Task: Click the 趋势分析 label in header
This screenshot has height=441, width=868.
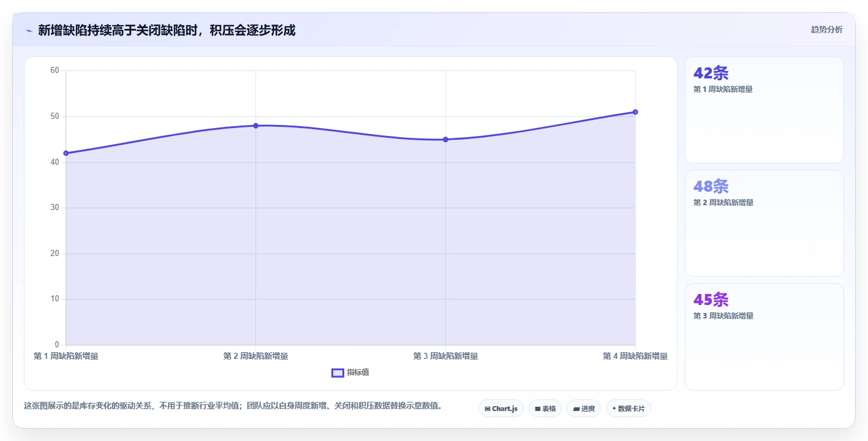Action: tap(826, 29)
